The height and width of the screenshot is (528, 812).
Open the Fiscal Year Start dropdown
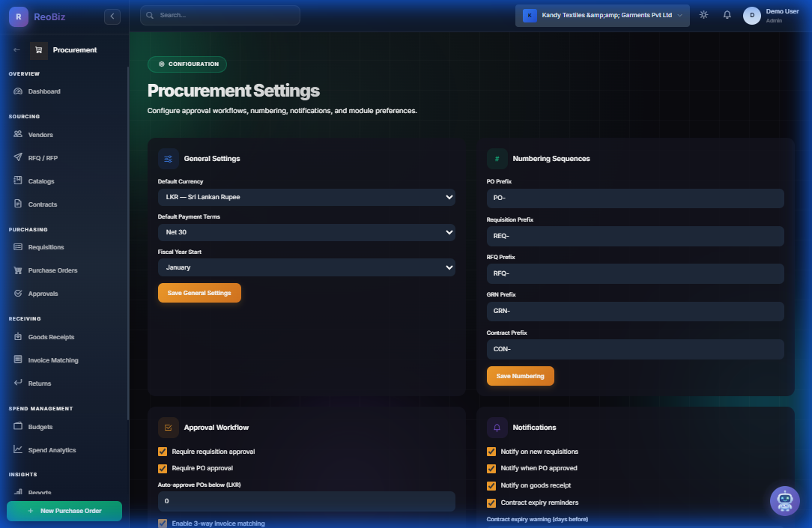(x=306, y=267)
